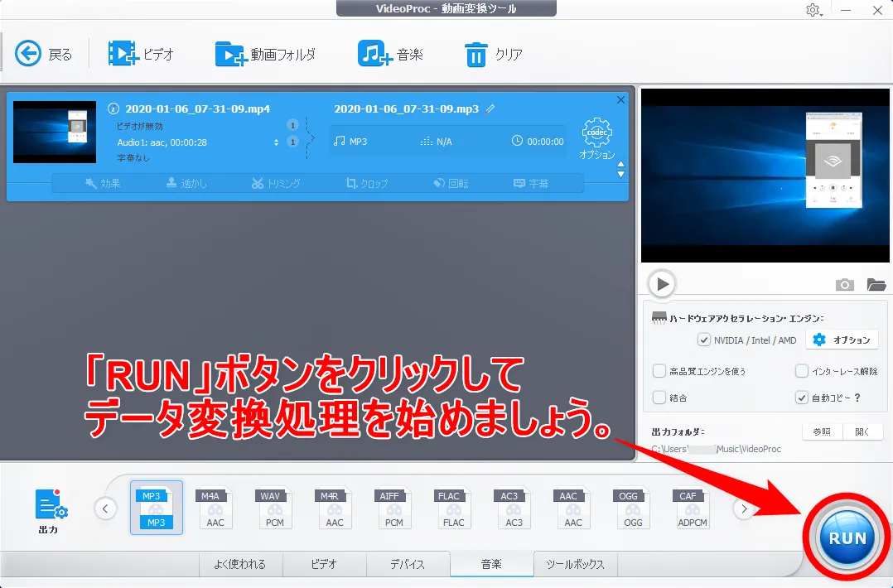Viewport: 893px width, 588px height.
Task: Open the トリミング trimming tool
Action: tap(276, 183)
